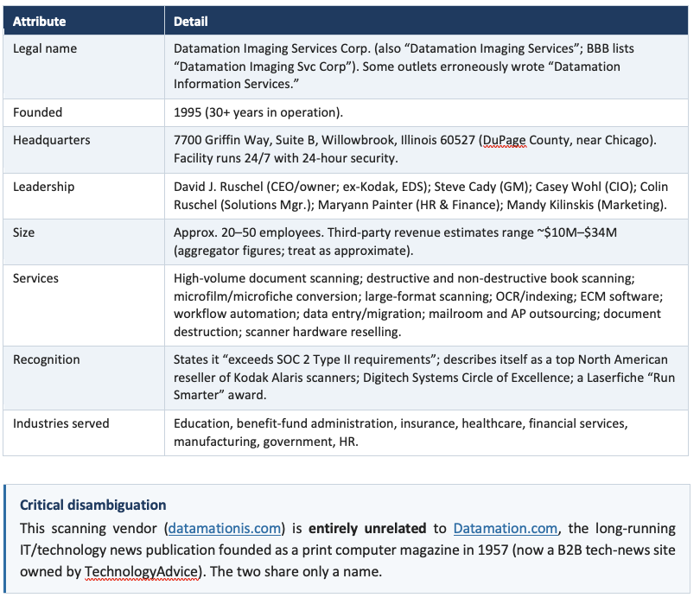Select the 'Headquarters' attribute cell
The image size is (700, 604).
pyautogui.click(x=84, y=149)
